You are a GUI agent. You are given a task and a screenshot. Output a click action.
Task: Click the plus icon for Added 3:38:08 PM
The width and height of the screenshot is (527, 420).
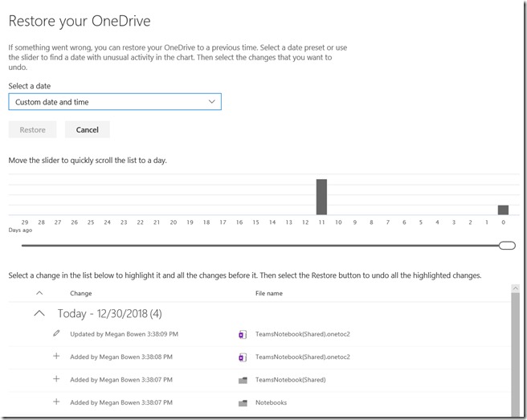tap(56, 357)
